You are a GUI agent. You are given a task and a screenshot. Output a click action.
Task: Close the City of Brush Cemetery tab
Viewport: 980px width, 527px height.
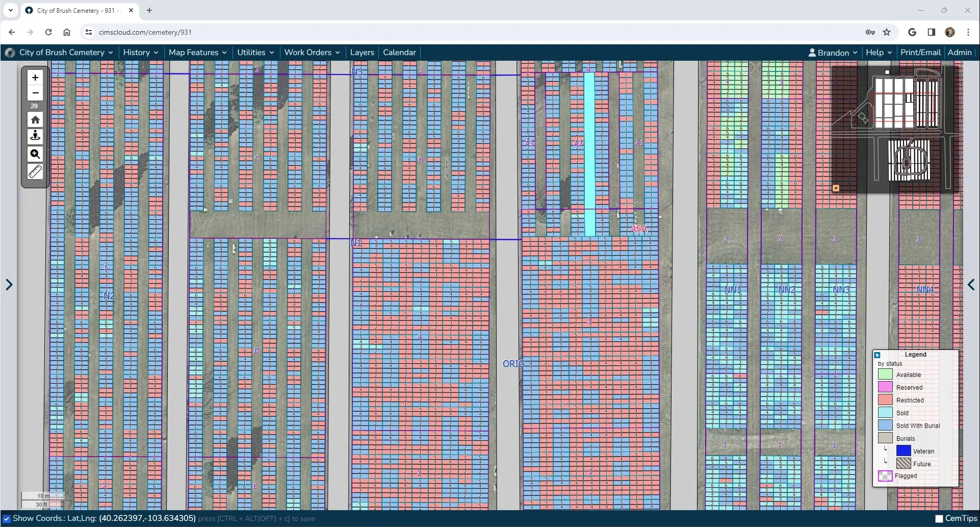click(x=131, y=10)
